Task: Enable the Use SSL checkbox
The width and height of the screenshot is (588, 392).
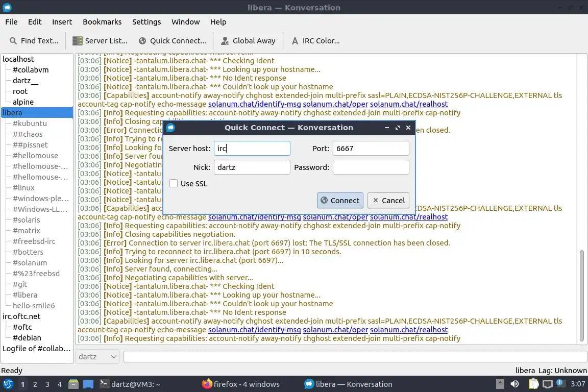Action: pos(173,183)
